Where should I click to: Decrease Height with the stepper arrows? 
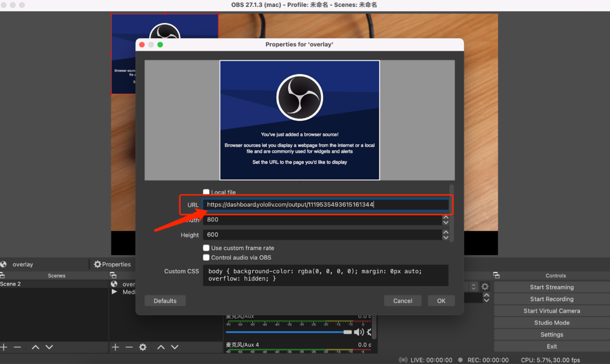tap(446, 236)
